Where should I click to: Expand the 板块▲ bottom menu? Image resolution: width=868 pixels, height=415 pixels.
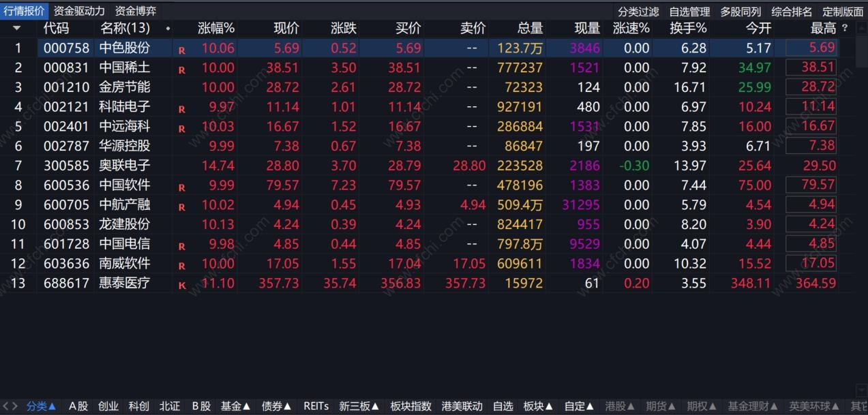click(x=539, y=406)
